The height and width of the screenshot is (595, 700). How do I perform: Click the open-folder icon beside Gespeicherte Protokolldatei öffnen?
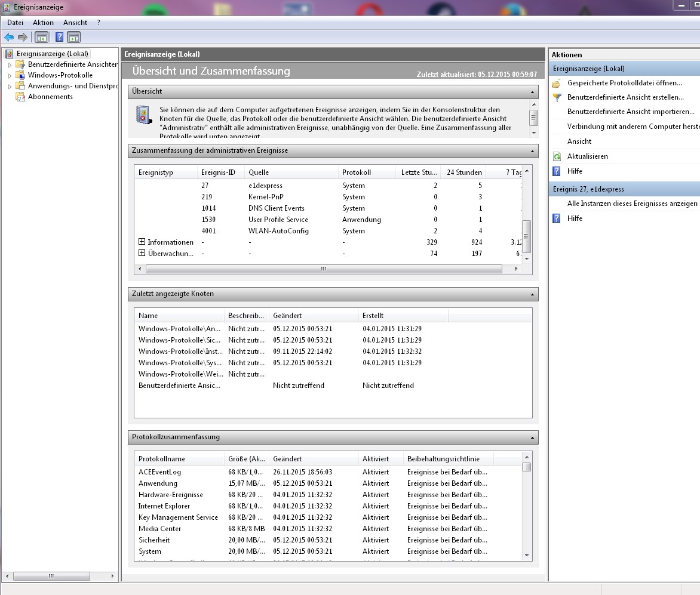[556, 84]
